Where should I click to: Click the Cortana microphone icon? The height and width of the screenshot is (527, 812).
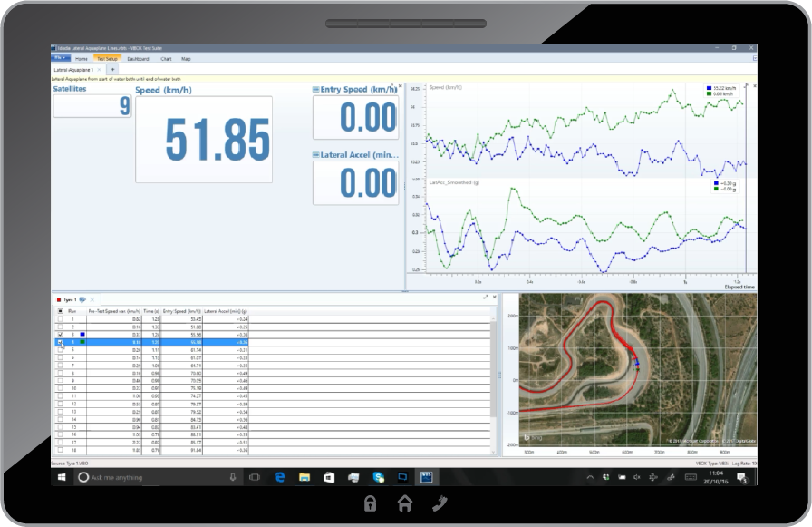(233, 477)
